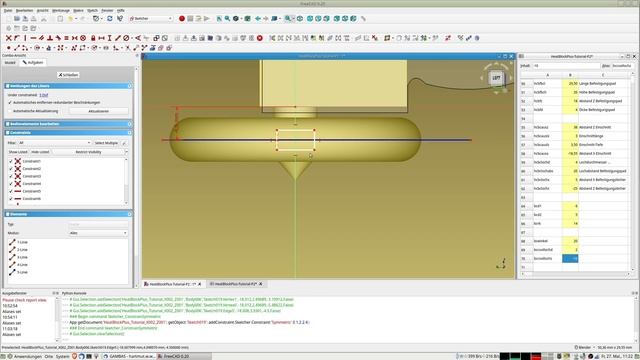Select the Vertical distance constraint tool
The height and width of the screenshot is (360, 640).
pos(109,38)
